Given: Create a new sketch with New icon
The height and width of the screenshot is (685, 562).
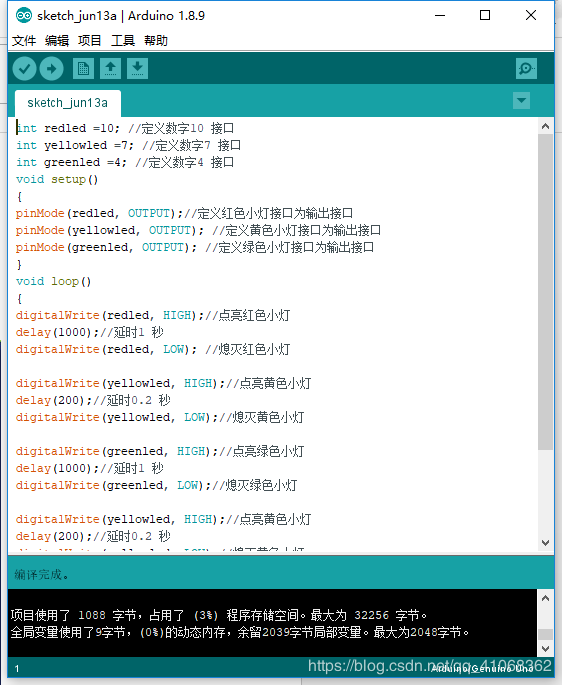Looking at the screenshot, I should [83, 69].
